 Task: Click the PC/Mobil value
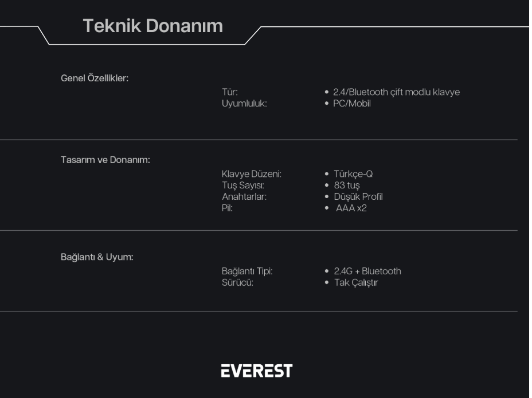click(x=352, y=104)
